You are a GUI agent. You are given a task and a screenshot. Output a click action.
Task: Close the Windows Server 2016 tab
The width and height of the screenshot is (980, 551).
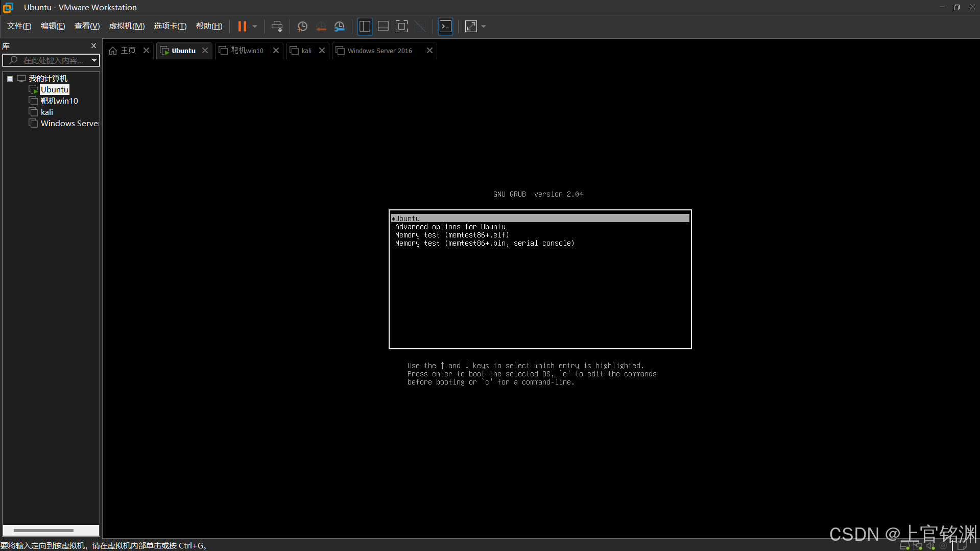429,51
